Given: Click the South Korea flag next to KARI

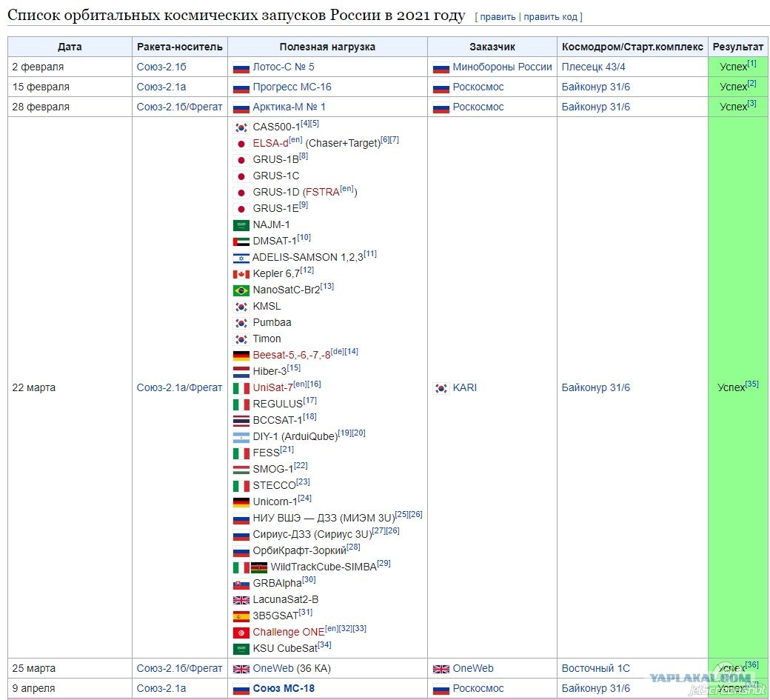Looking at the screenshot, I should coord(441,388).
